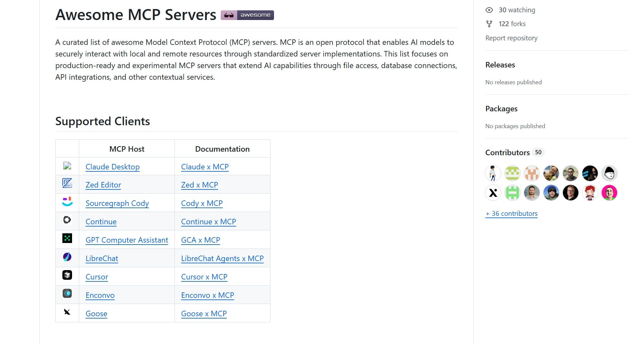644x344 pixels.
Task: Click the Supported Clients heading
Action: (102, 121)
